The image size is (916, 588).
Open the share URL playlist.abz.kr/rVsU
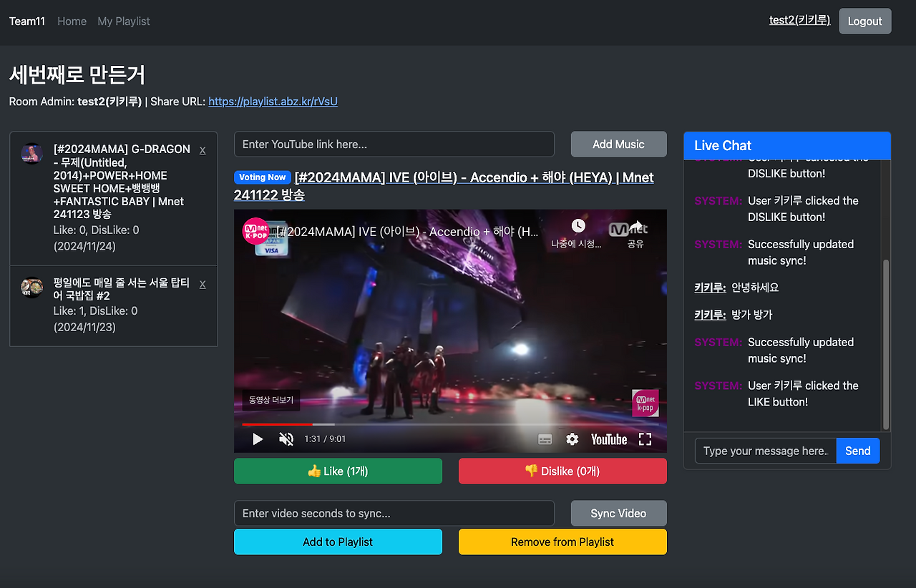pos(273,102)
